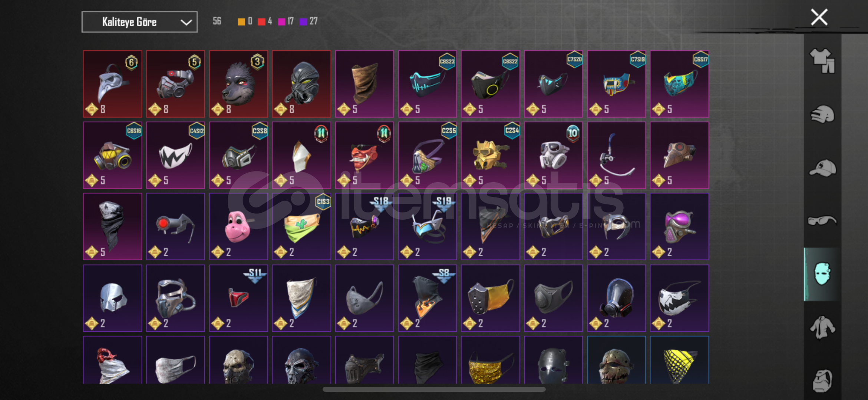This screenshot has height=400, width=868.
Task: Pick the pink dinosaur mask item
Action: point(238,226)
